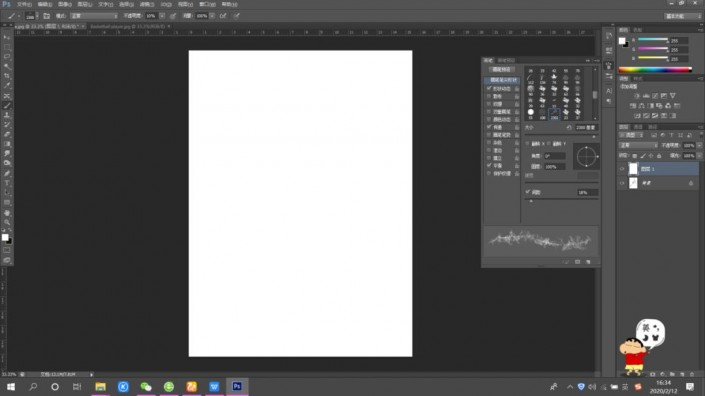
Task: Switch to the basketball player document tab
Action: (128, 27)
